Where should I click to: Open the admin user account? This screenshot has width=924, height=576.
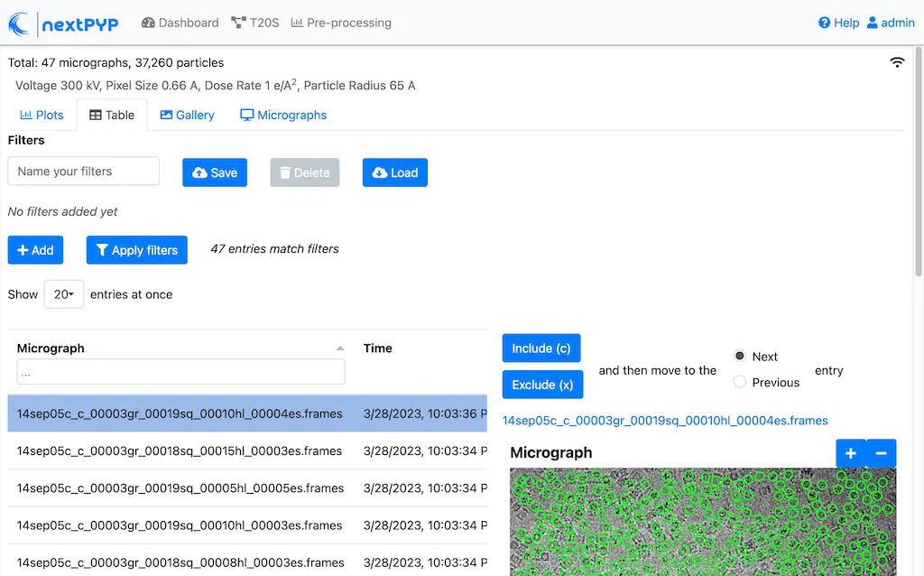[891, 23]
